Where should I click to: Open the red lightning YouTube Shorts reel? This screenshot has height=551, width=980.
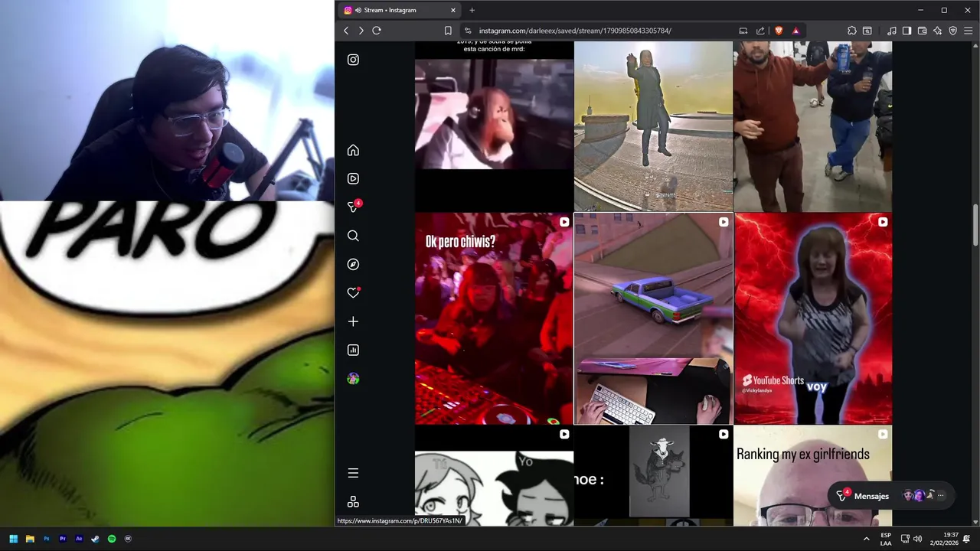point(813,318)
